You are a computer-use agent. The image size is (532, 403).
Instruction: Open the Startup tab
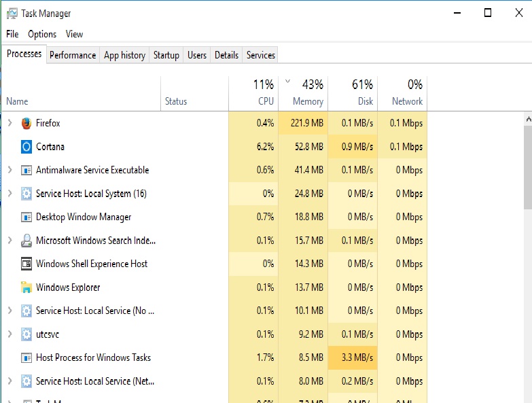166,55
